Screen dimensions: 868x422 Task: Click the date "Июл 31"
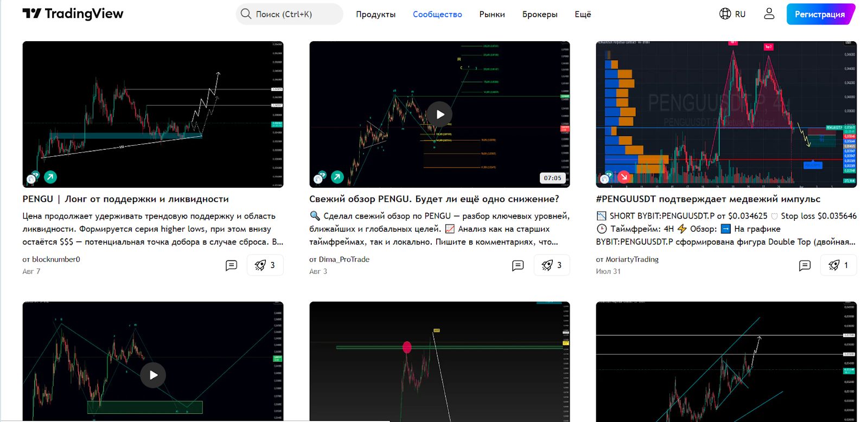(x=608, y=271)
